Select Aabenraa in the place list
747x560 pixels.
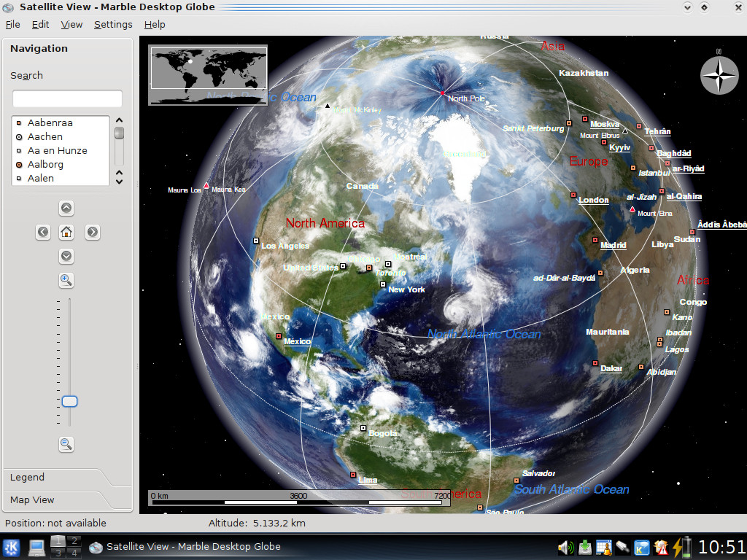point(61,122)
